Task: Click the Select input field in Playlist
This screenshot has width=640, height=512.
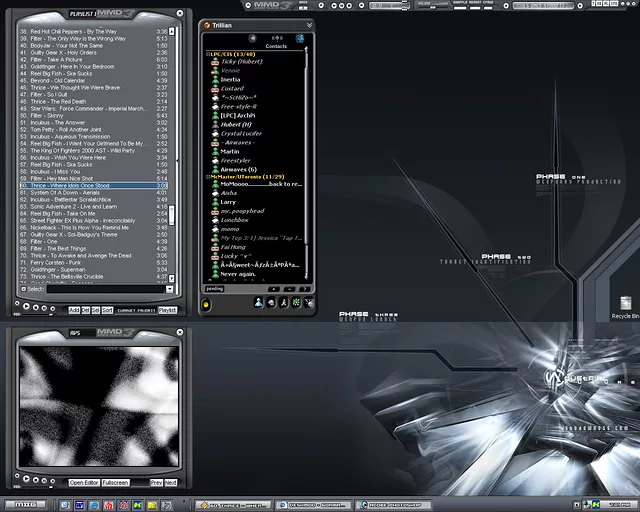Action: 106,289
